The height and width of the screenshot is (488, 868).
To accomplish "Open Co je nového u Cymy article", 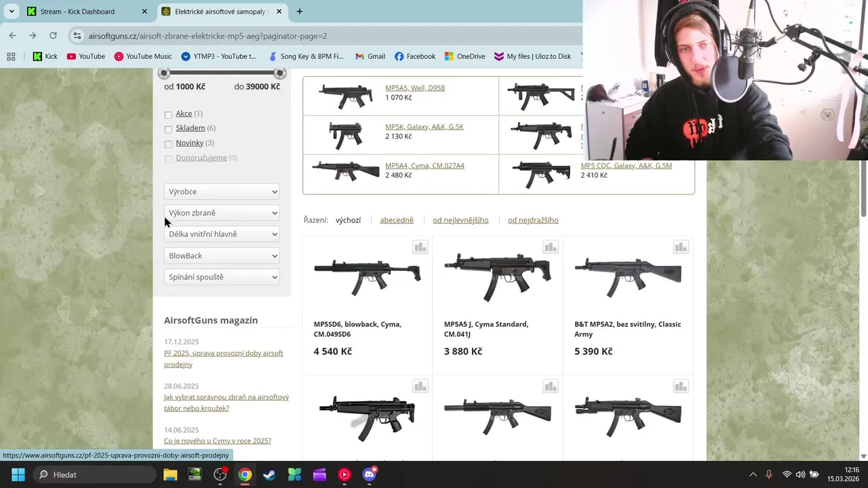I will pyautogui.click(x=218, y=441).
